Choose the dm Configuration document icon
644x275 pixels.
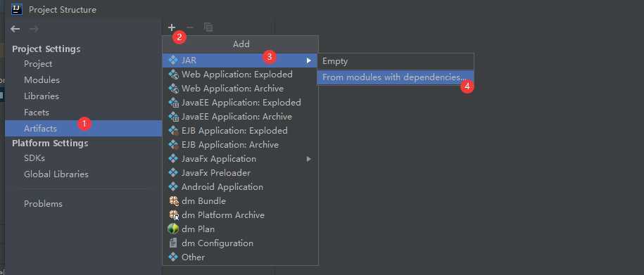point(173,243)
